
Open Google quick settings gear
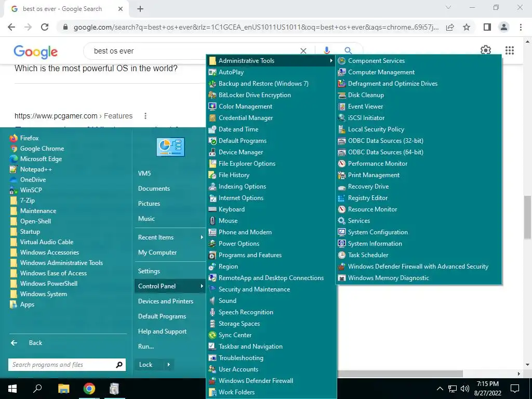tap(486, 50)
